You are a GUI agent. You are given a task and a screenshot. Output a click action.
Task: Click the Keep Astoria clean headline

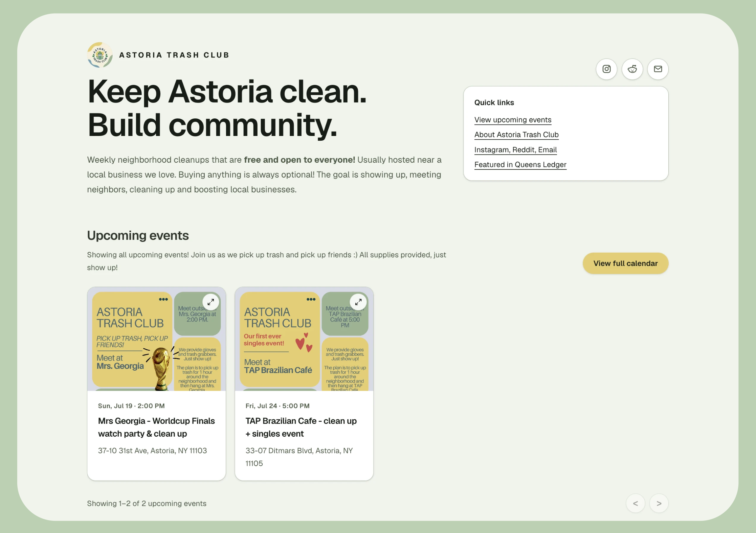coord(227,108)
